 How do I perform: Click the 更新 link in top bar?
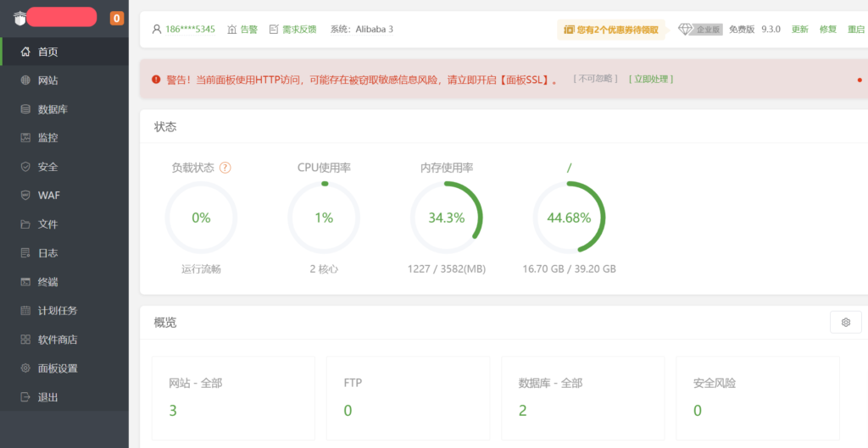coord(799,29)
